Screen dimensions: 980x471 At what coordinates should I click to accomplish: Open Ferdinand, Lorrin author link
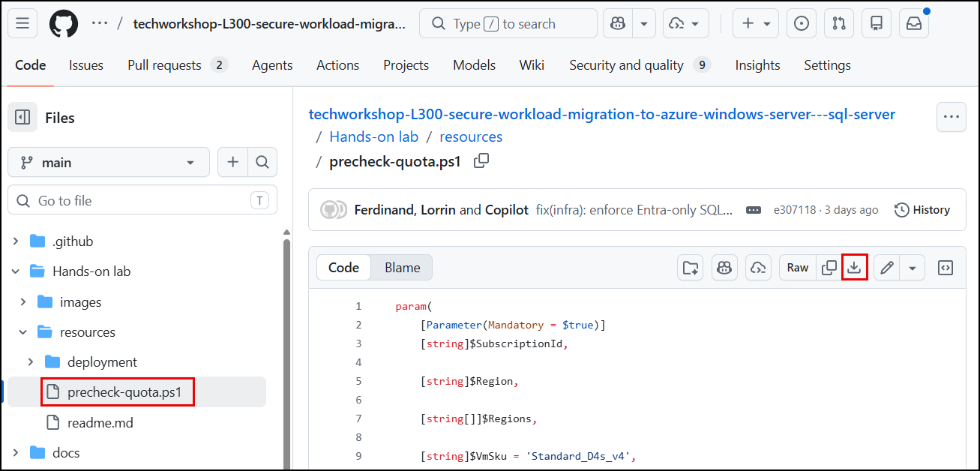coord(405,210)
